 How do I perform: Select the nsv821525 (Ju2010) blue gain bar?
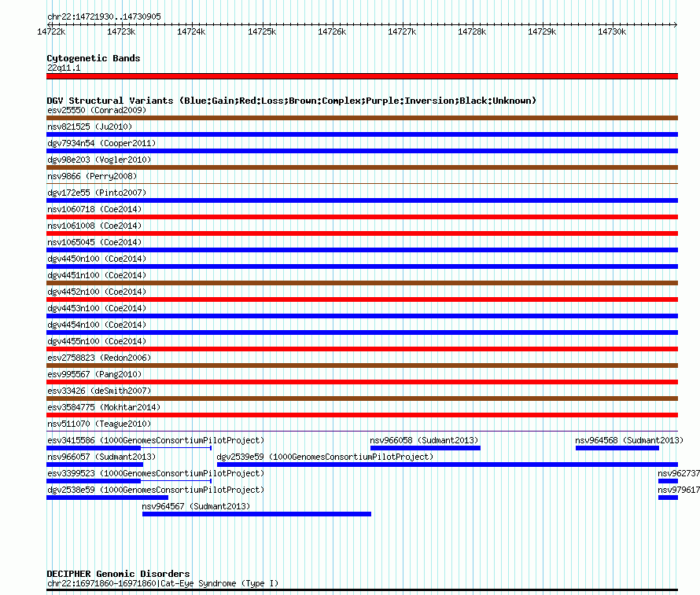click(362, 134)
